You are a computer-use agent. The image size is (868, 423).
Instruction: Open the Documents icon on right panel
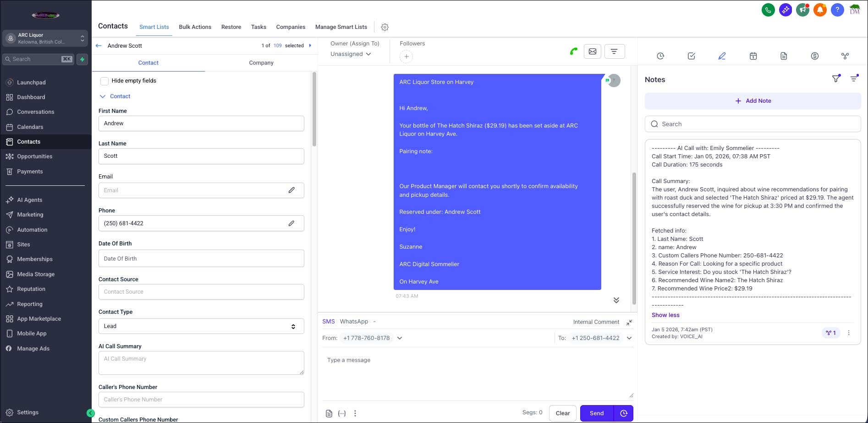coord(783,56)
